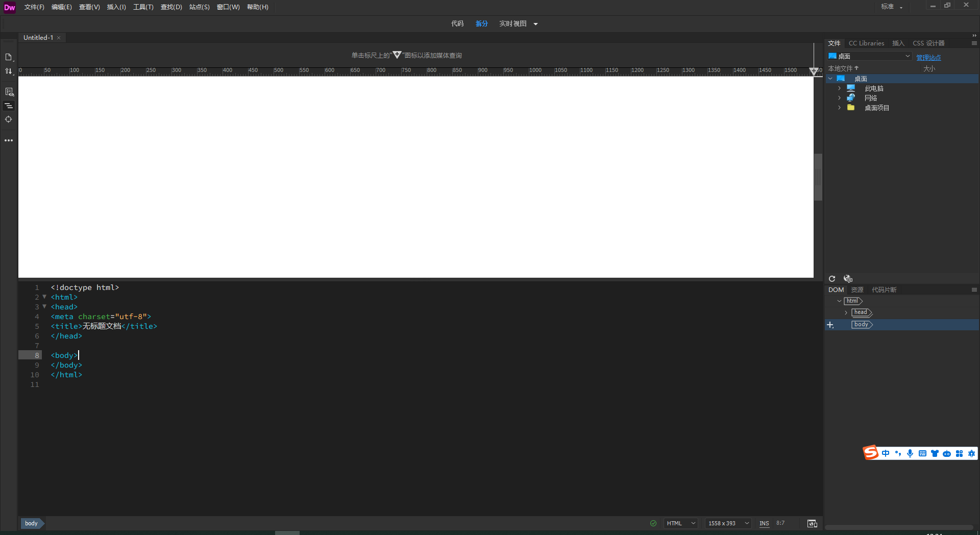Click the vertical scrollbar of live view
The image size is (980, 535).
point(818,177)
